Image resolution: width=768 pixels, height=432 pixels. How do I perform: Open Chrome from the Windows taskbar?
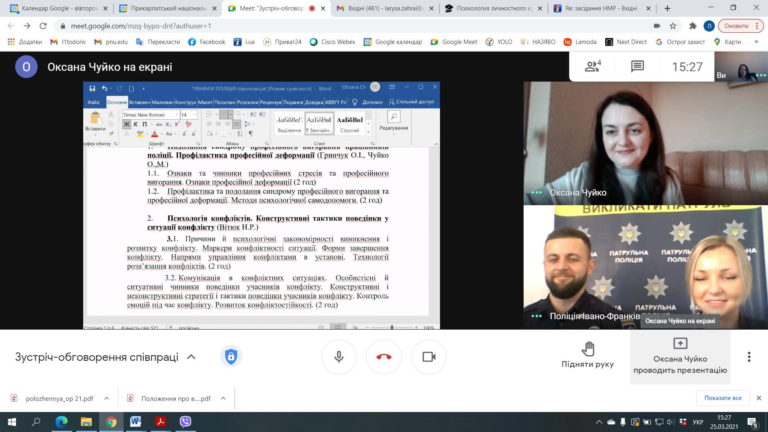[x=111, y=422]
